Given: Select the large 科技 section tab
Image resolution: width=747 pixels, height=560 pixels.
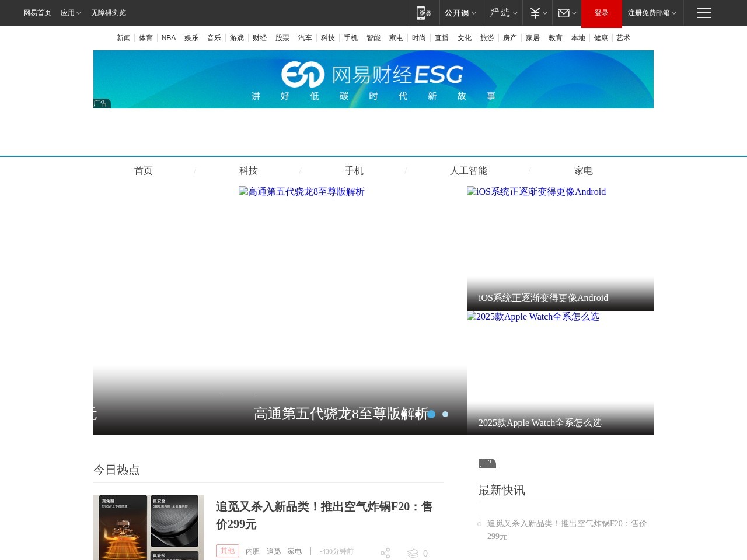Looking at the screenshot, I should tap(249, 171).
